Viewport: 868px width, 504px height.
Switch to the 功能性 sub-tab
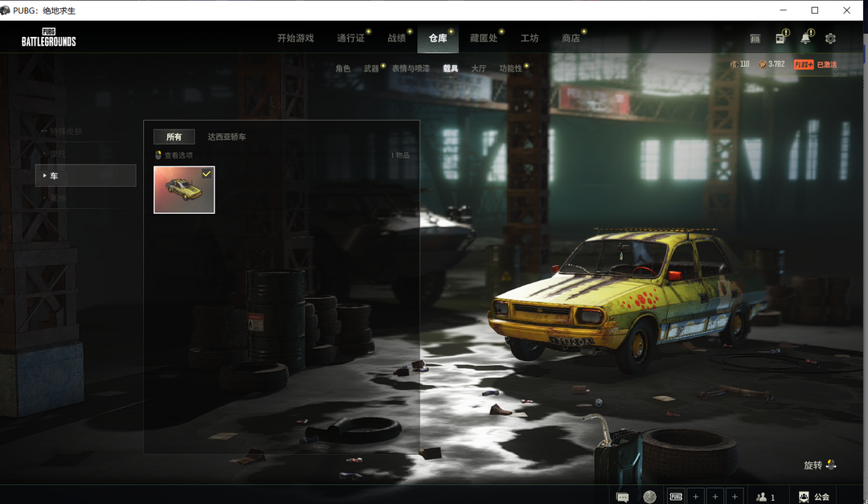[510, 68]
